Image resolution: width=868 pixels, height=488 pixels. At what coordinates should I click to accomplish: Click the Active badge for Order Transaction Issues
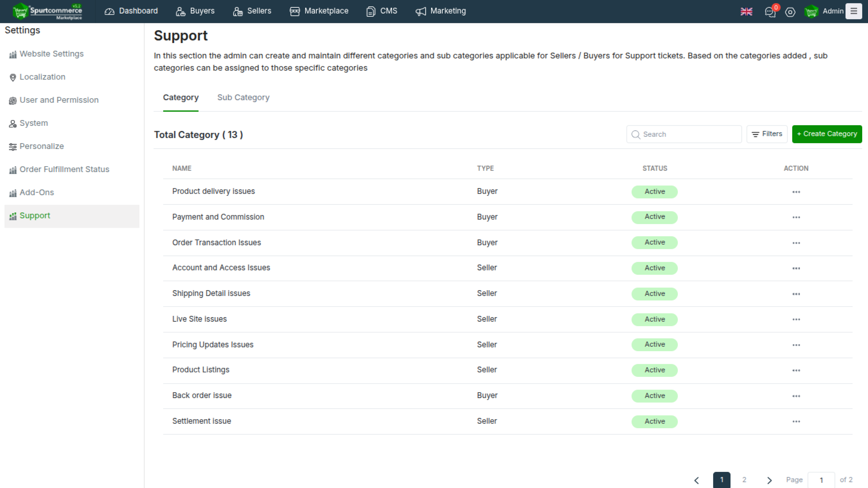coord(654,243)
